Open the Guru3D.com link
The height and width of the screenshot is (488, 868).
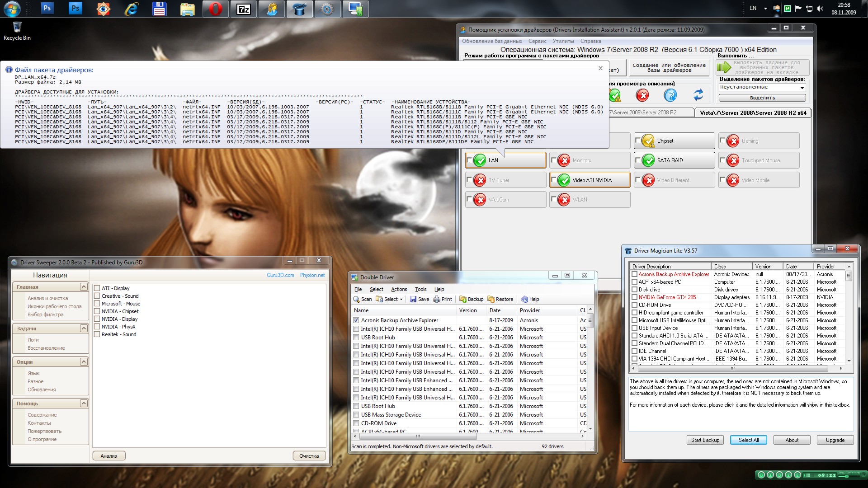point(280,275)
